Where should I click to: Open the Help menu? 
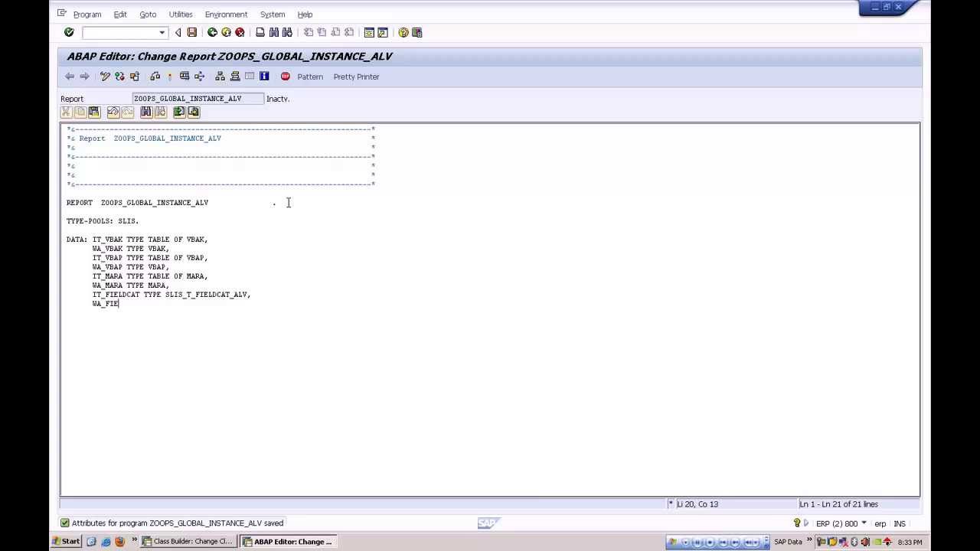305,15
